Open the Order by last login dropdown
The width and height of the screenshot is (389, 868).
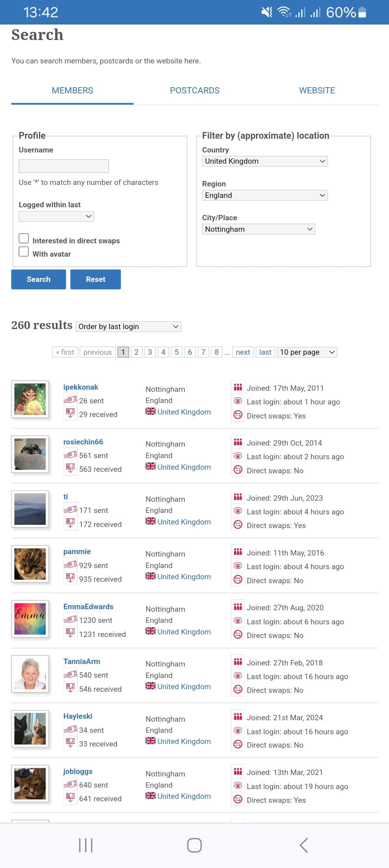[x=128, y=326]
